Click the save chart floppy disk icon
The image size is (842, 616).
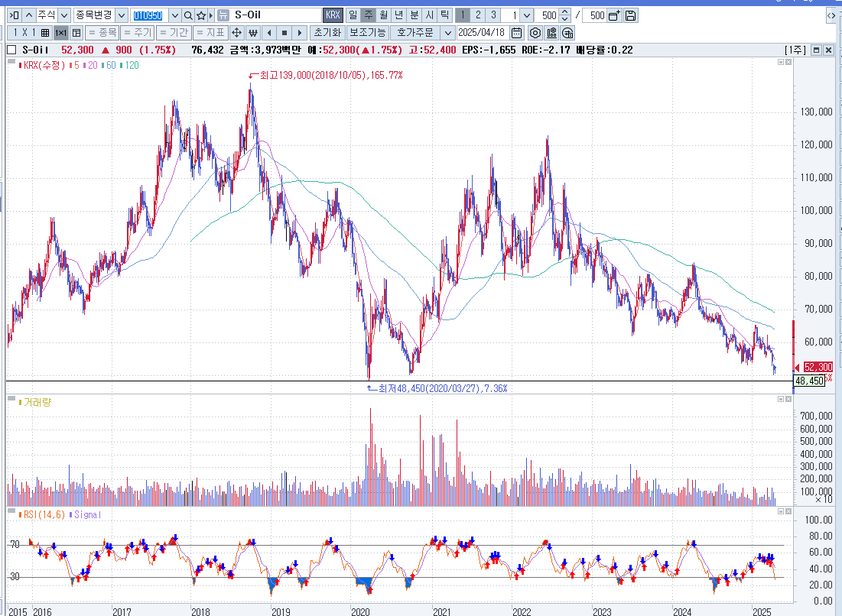[631, 15]
